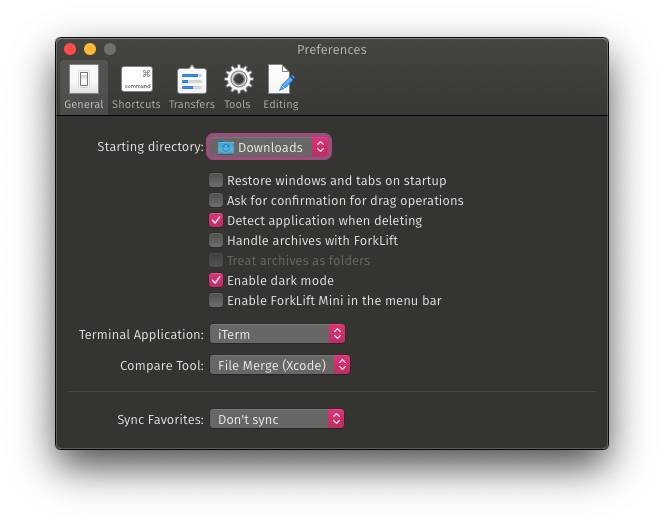This screenshot has width=664, height=523.
Task: Switch to the Editing tab label
Action: pyautogui.click(x=281, y=104)
